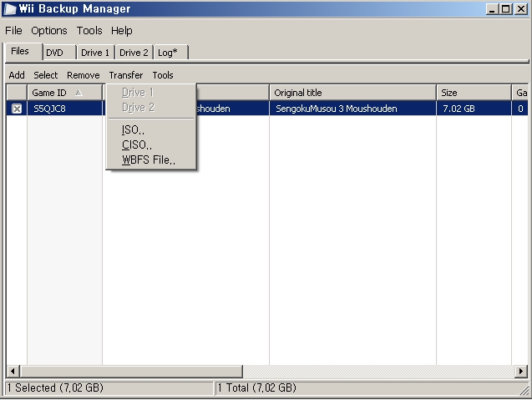Sort by Size column header
This screenshot has height=400, width=532.
[x=474, y=93]
